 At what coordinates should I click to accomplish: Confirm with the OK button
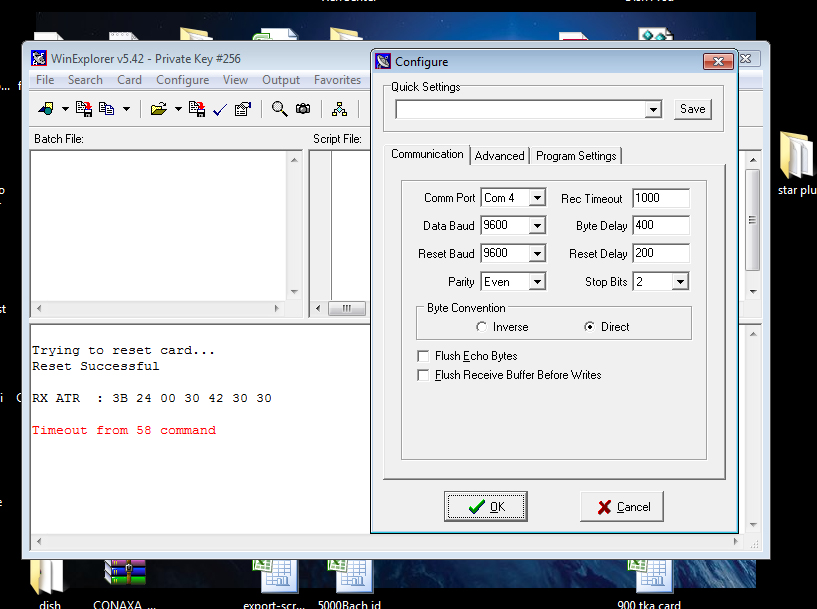coord(486,506)
